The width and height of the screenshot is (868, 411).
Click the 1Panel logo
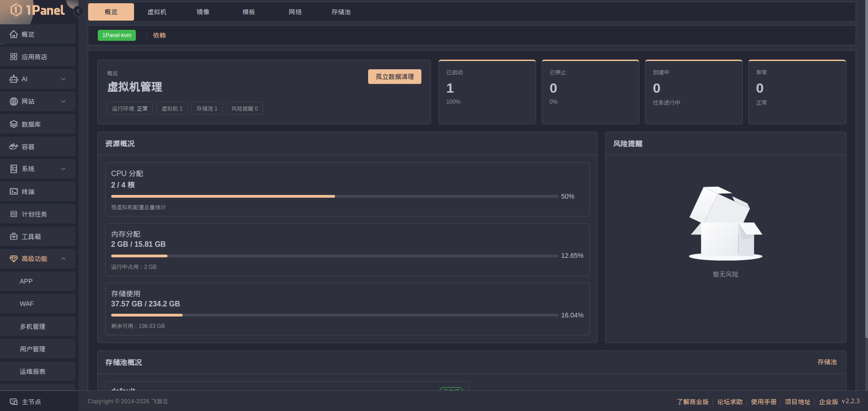coord(37,10)
